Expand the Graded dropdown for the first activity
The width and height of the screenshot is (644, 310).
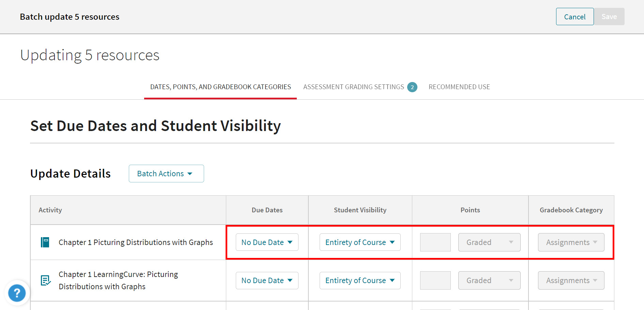coord(489,242)
